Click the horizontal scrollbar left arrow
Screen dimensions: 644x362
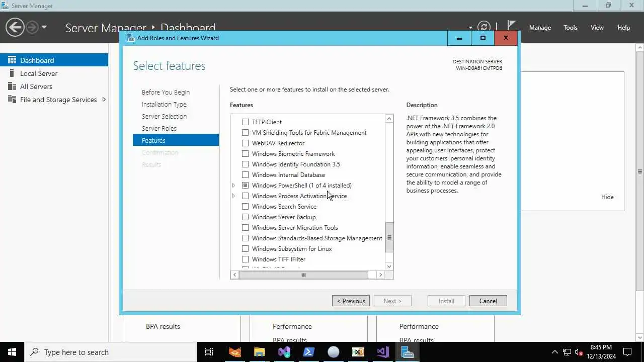(x=234, y=275)
